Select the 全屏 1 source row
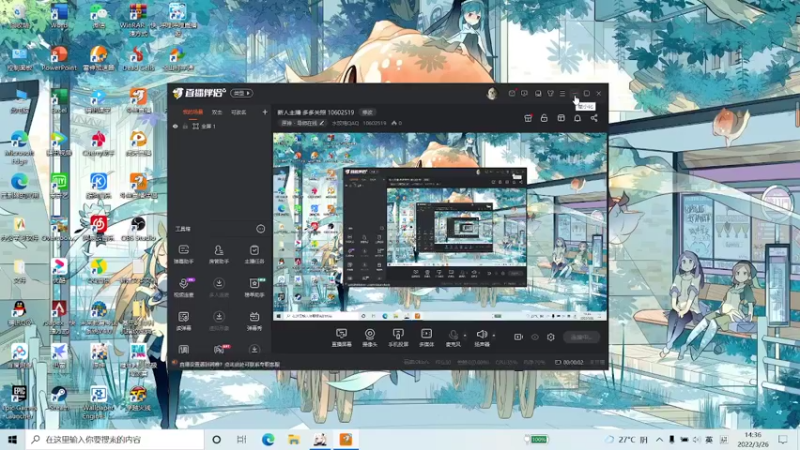The width and height of the screenshot is (800, 450). point(219,126)
